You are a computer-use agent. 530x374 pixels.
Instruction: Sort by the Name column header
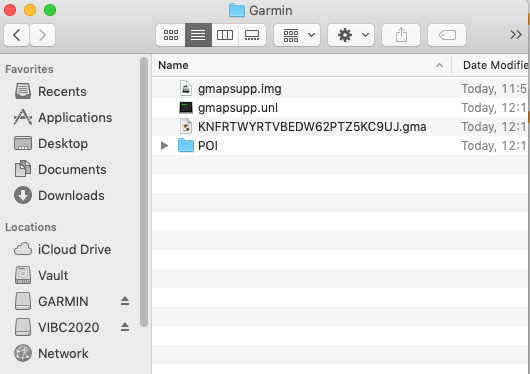tap(302, 65)
